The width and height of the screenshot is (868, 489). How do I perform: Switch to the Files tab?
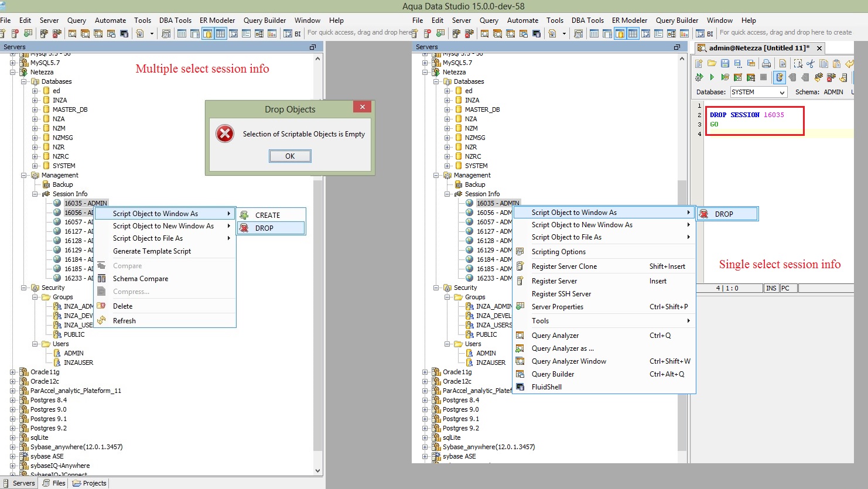click(x=54, y=483)
